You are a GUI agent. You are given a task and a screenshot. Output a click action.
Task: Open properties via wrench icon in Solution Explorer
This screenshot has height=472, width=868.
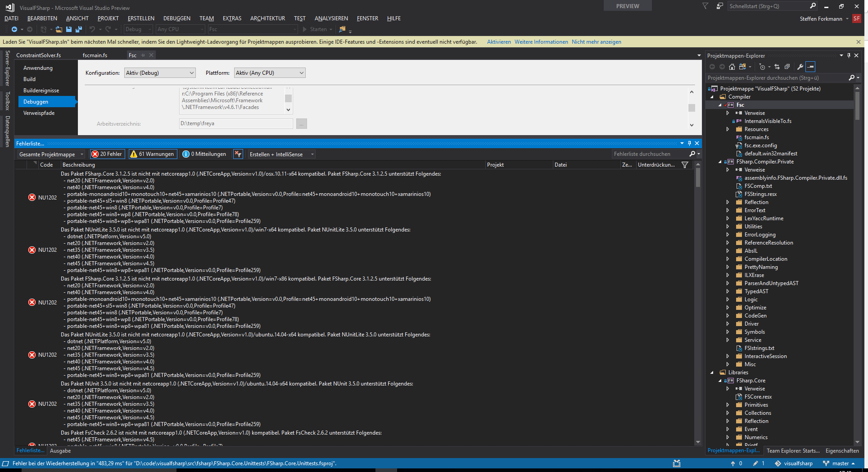(x=800, y=67)
